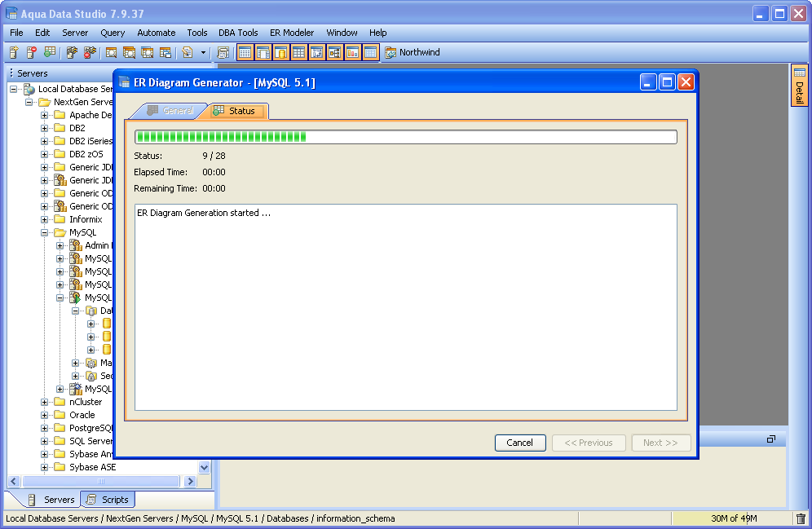Image resolution: width=812 pixels, height=529 pixels.
Task: Click the connect server plug icon
Action: point(72,52)
